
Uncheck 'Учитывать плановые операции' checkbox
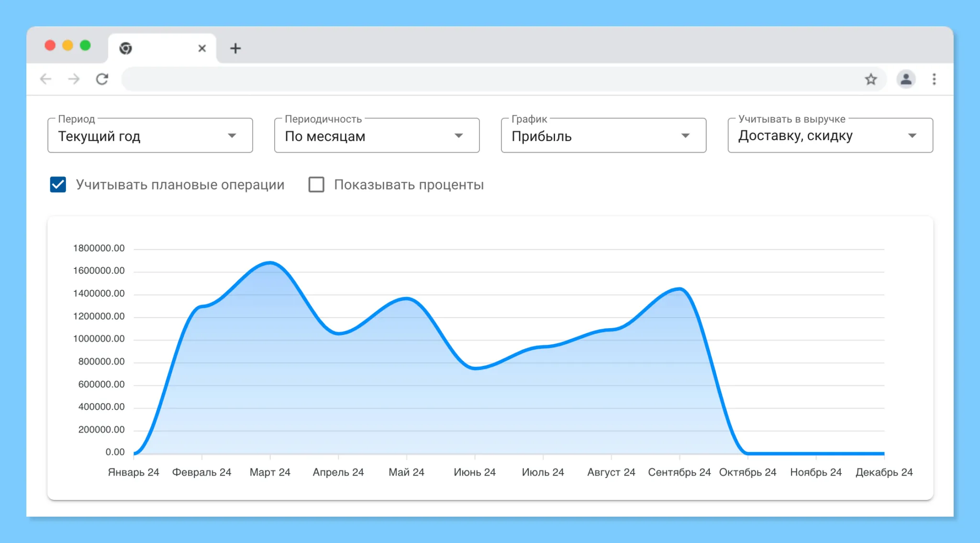point(58,185)
